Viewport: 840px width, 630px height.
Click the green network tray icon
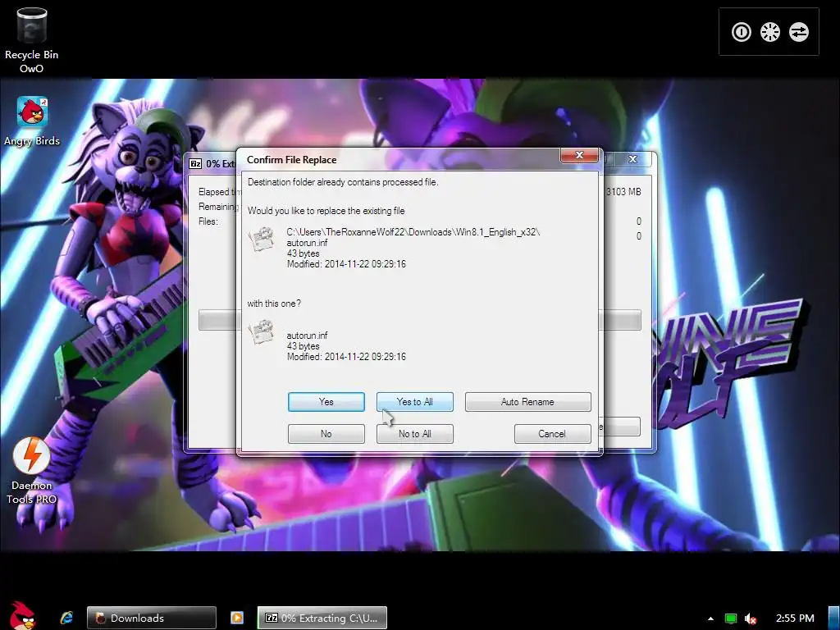[731, 619]
